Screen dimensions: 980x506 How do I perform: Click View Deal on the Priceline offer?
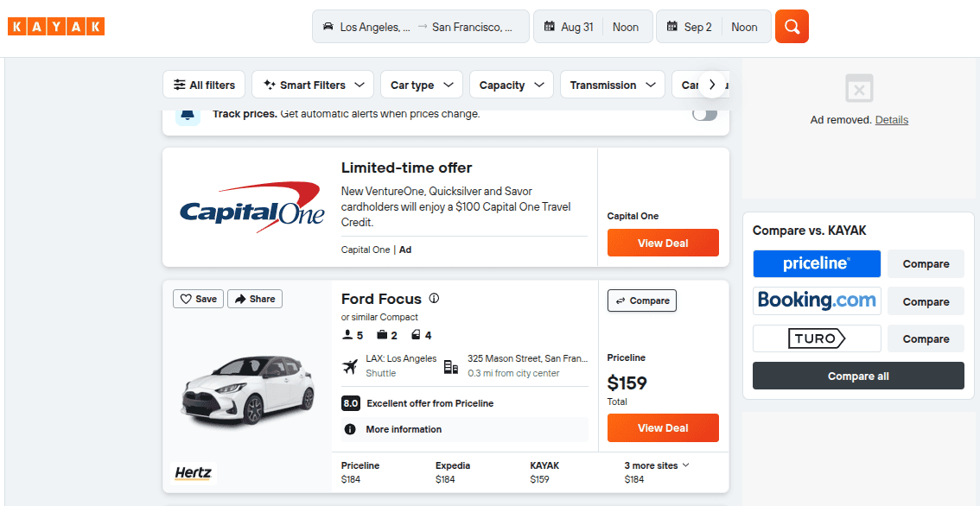coord(663,427)
